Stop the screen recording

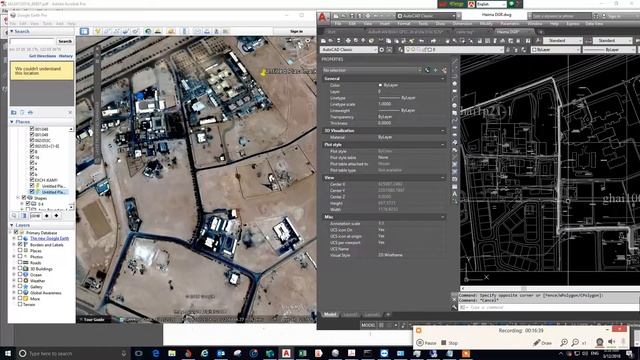449,343
